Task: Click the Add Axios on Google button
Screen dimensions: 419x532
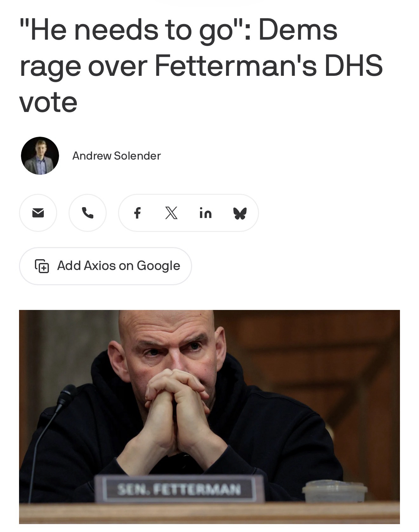Action: click(x=105, y=266)
